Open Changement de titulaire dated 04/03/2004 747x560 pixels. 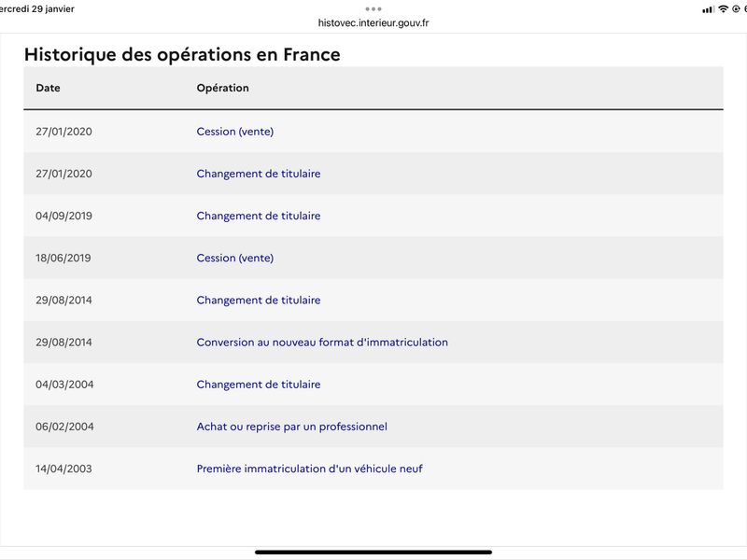point(259,385)
